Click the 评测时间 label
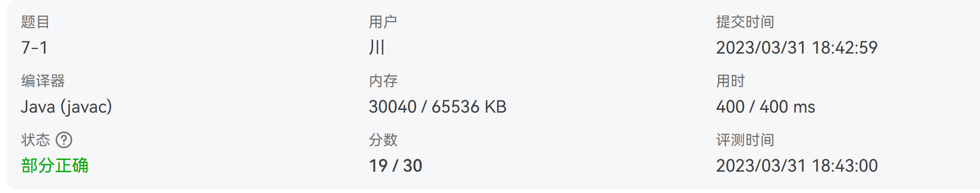The width and height of the screenshot is (980, 193). 745,140
